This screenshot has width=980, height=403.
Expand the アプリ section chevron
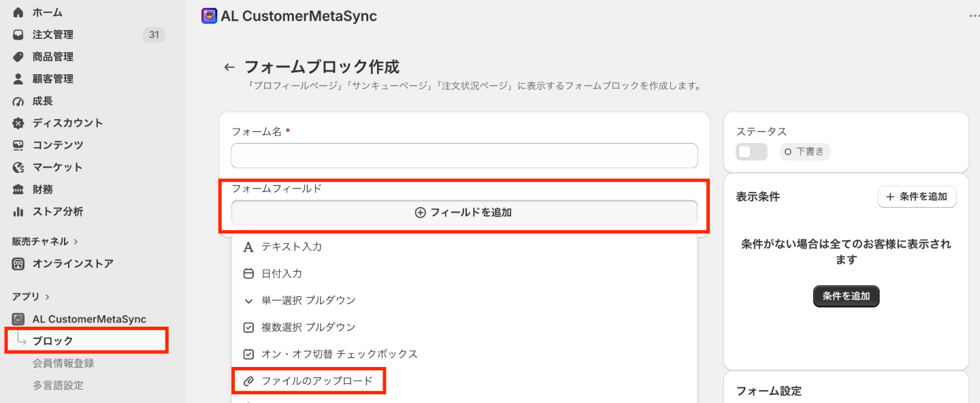pyautogui.click(x=47, y=297)
